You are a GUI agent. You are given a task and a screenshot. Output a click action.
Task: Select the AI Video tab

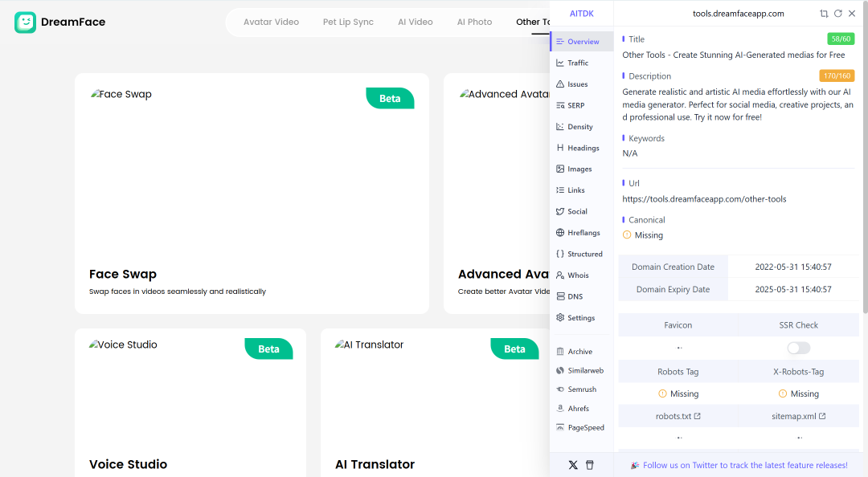click(x=416, y=22)
